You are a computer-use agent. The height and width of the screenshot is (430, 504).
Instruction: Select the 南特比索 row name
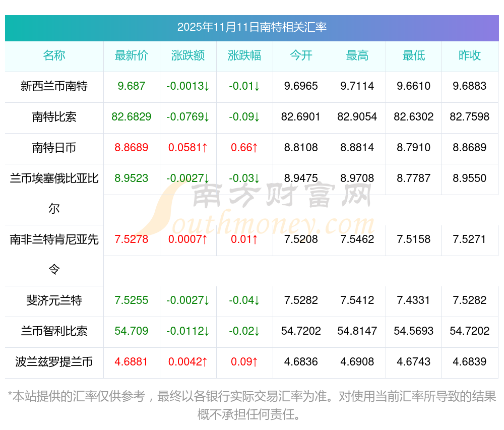pyautogui.click(x=54, y=117)
